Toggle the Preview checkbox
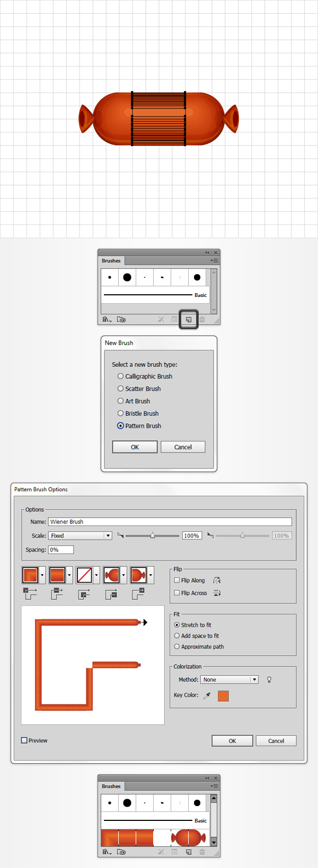 (x=24, y=740)
